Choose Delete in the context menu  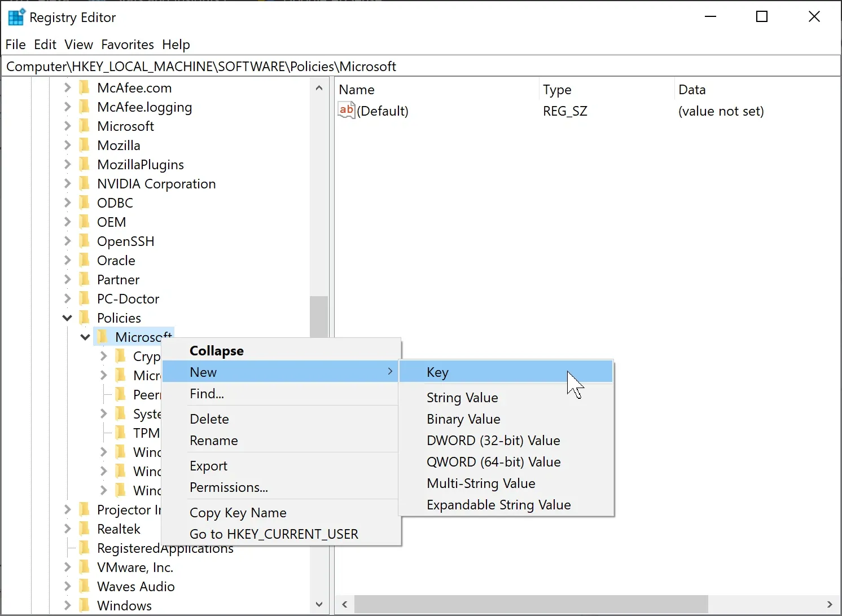[281, 419]
